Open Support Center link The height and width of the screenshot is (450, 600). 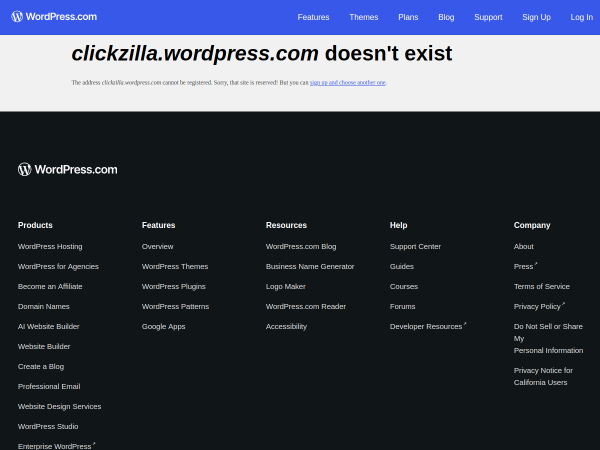415,246
